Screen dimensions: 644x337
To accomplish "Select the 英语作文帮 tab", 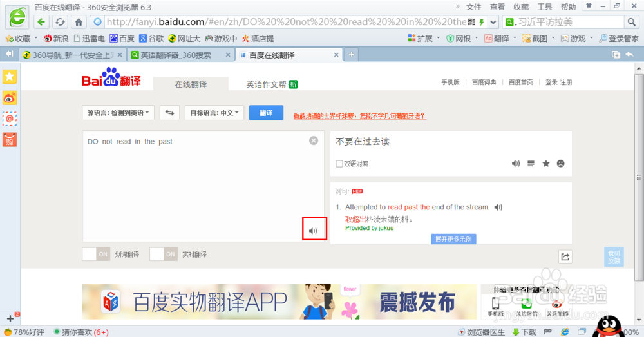I will click(272, 84).
